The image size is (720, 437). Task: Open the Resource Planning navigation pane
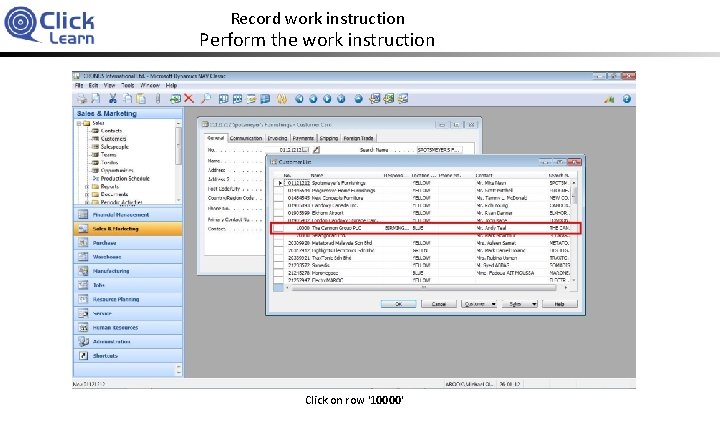[x=128, y=299]
